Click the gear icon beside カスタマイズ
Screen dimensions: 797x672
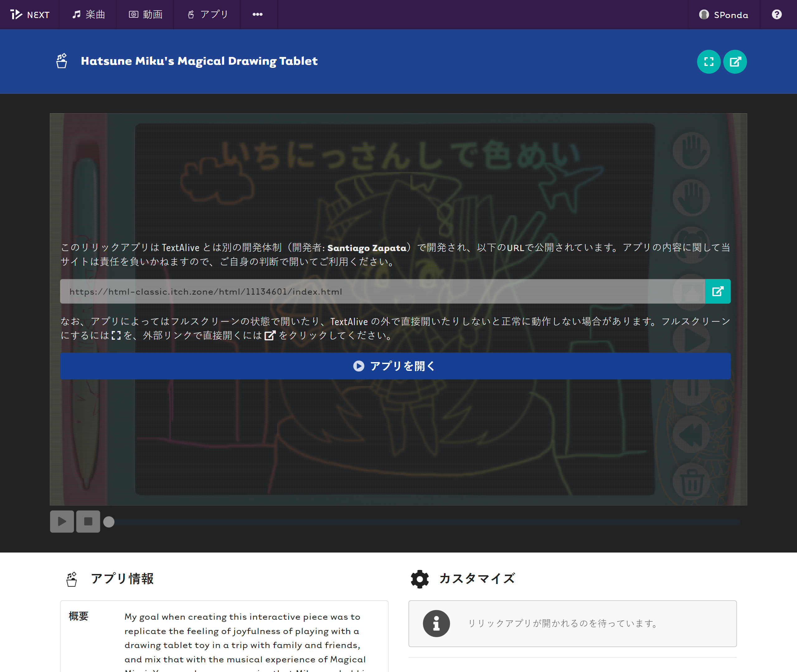420,579
